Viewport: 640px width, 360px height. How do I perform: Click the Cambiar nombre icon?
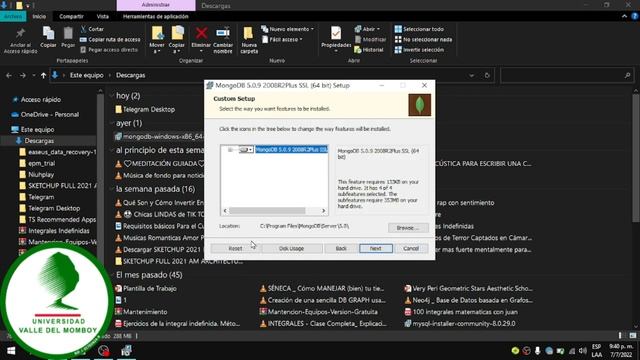click(x=223, y=40)
